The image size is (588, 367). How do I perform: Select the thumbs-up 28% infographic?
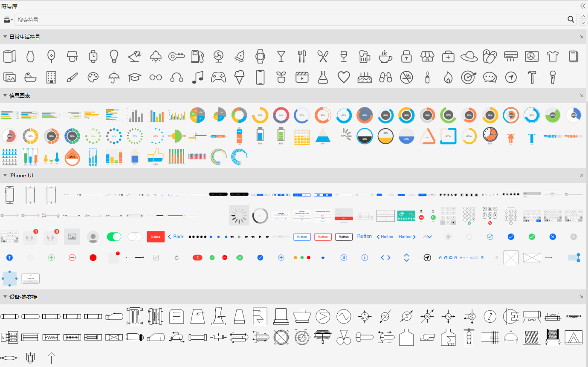tap(156, 156)
